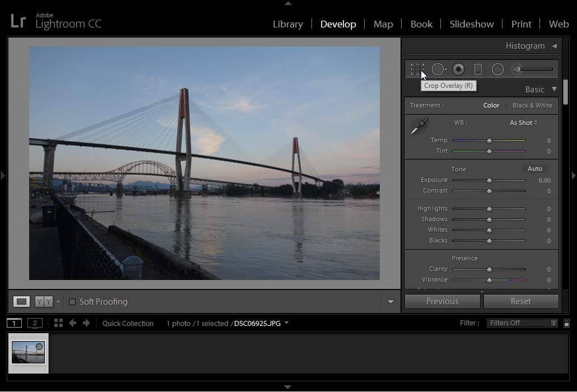The image size is (577, 392).
Task: Enable the Soft Proofing checkbox
Action: coord(72,302)
